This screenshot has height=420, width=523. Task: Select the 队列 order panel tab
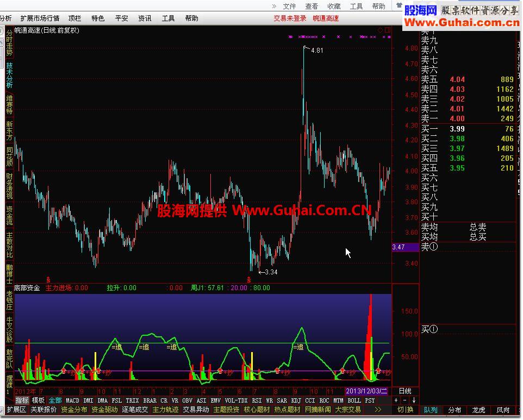point(431,410)
